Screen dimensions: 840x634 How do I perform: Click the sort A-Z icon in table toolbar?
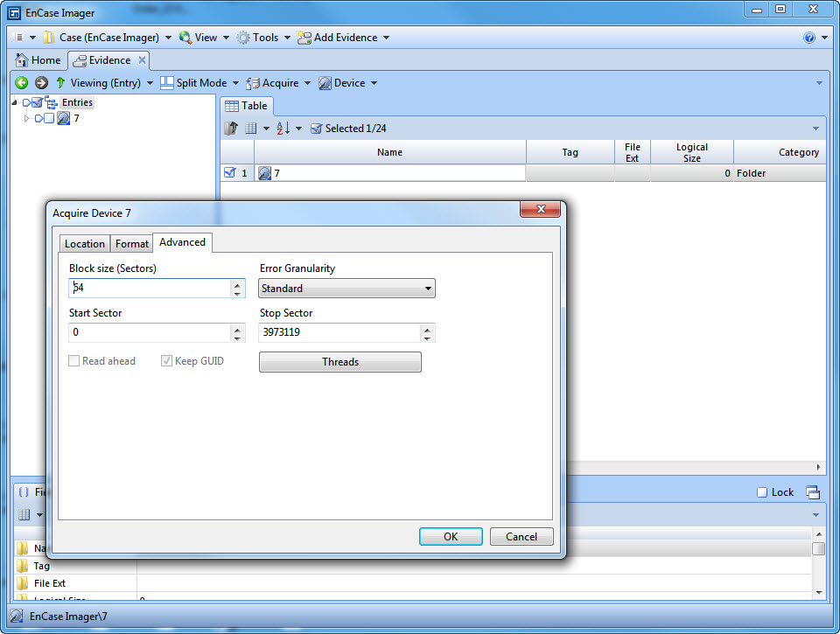pos(283,129)
